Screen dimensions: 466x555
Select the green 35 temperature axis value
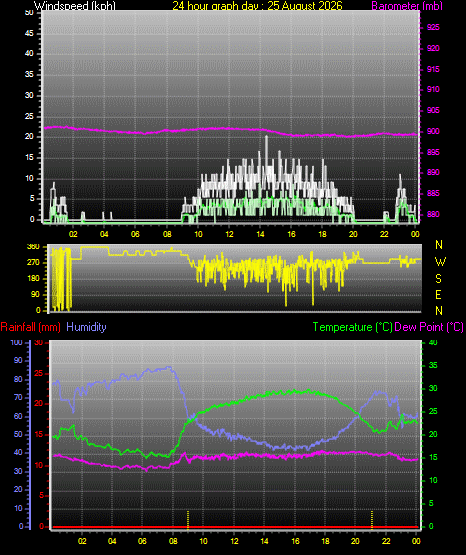click(433, 365)
